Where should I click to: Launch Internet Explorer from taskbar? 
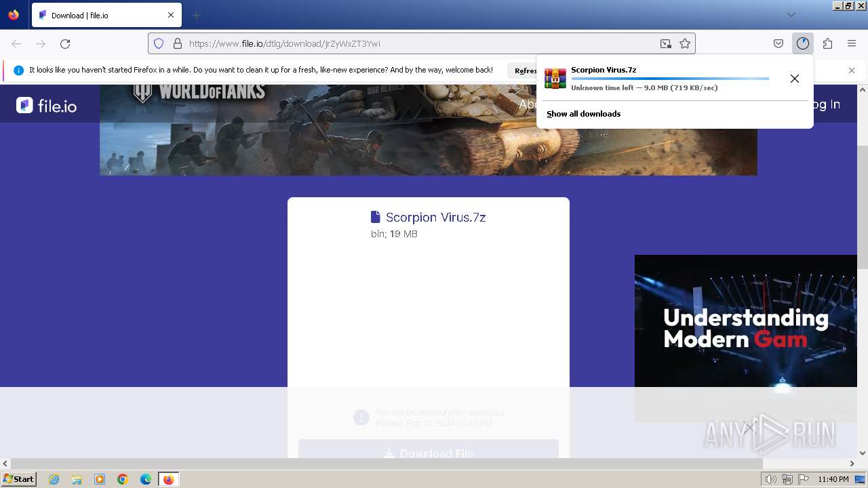point(54,479)
